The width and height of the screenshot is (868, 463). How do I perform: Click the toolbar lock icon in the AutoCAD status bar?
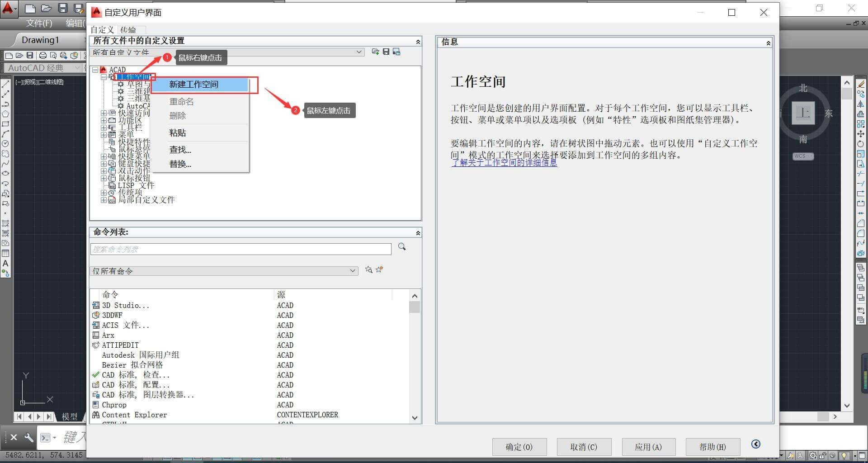point(823,456)
